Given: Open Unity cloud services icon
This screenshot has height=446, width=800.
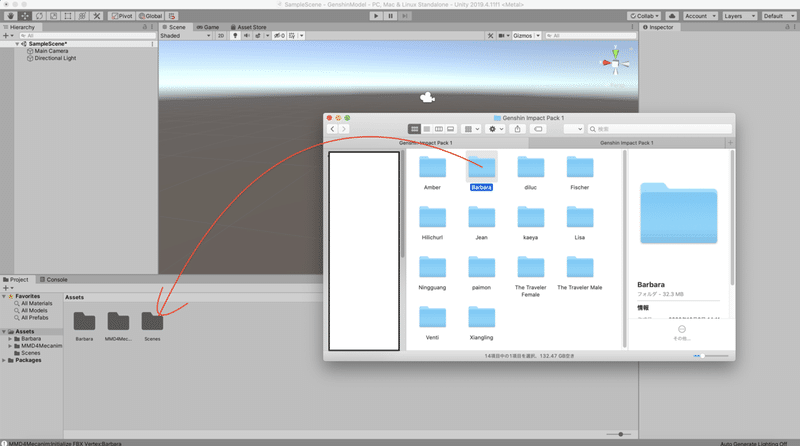Looking at the screenshot, I should pos(672,16).
